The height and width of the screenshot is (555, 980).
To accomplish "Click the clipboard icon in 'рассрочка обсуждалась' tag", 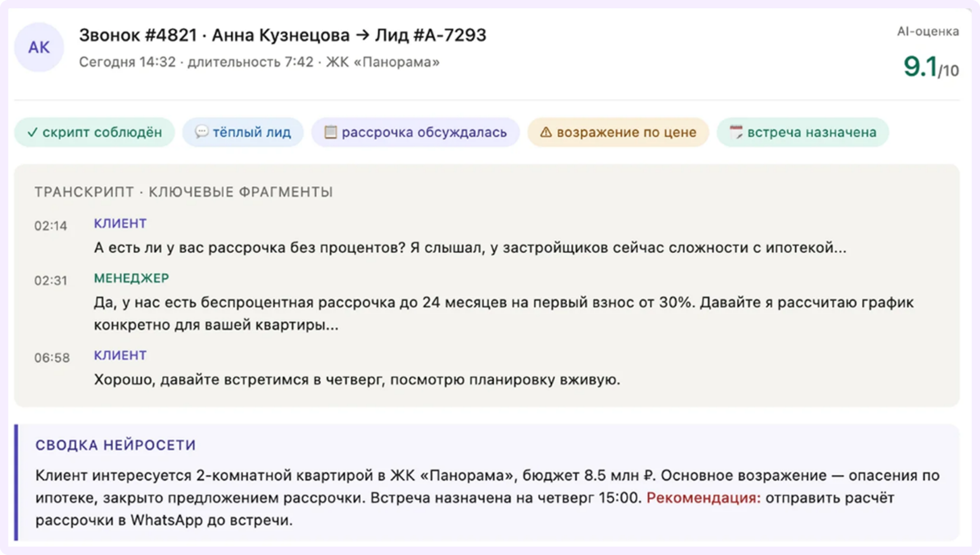I will pos(331,132).
